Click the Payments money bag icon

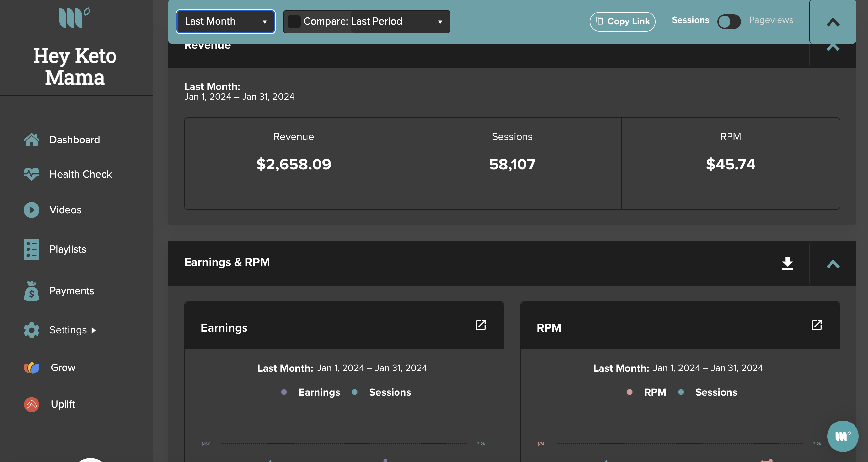point(31,291)
